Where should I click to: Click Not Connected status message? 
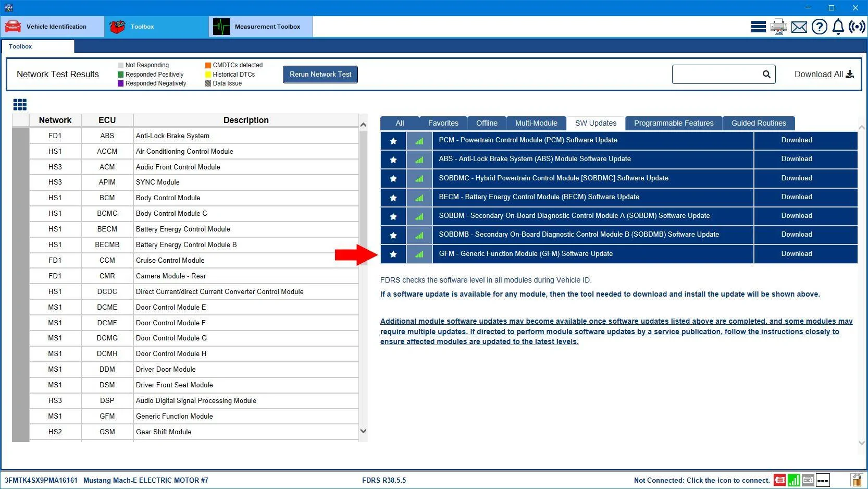[702, 480]
